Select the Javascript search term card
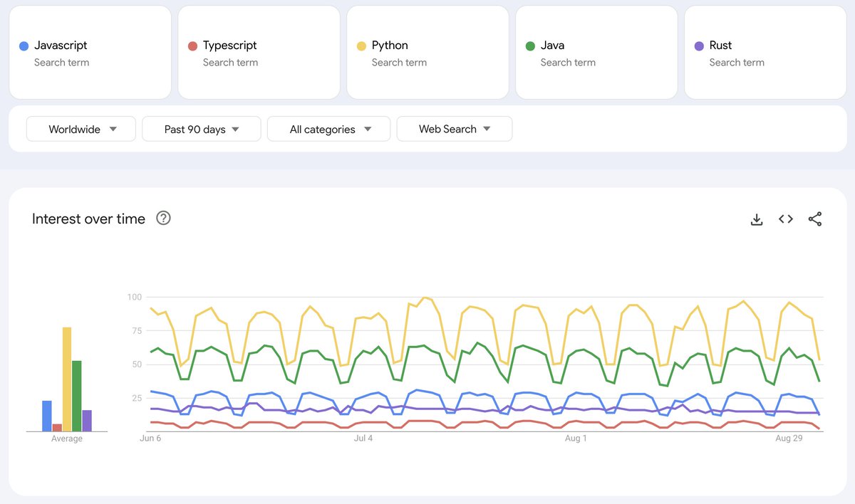This screenshot has width=855, height=504. (90, 52)
